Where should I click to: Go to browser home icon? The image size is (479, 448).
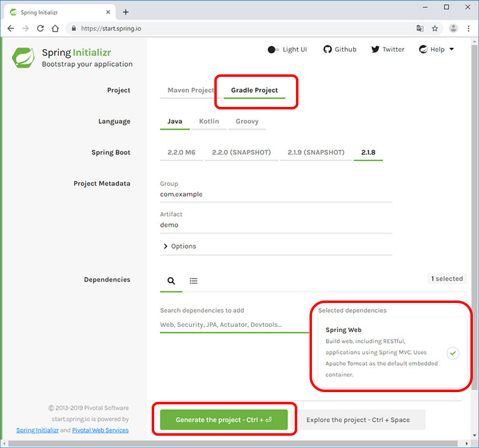pyautogui.click(x=55, y=28)
